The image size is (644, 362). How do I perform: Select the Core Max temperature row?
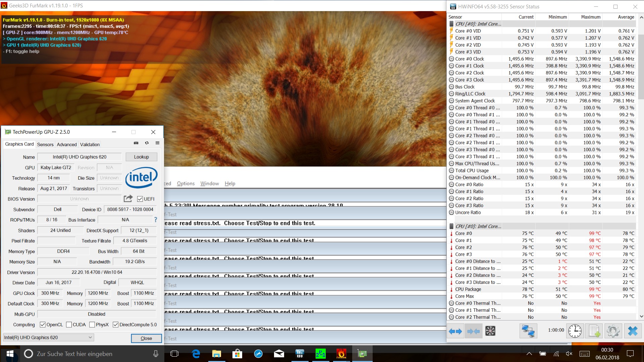[x=542, y=296]
